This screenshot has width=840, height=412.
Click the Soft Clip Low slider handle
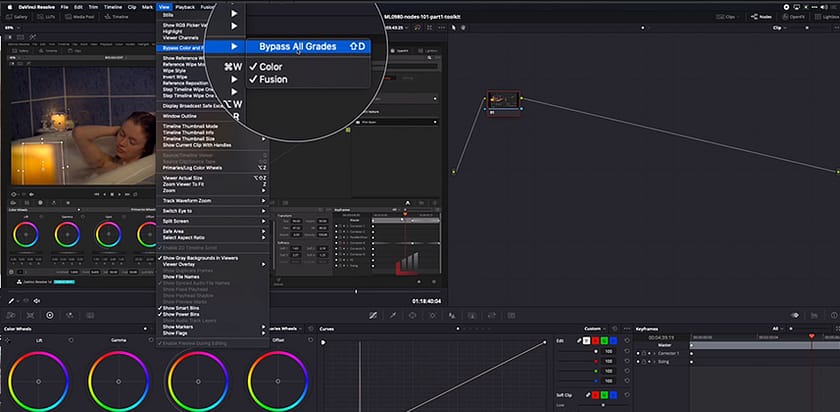(603, 406)
